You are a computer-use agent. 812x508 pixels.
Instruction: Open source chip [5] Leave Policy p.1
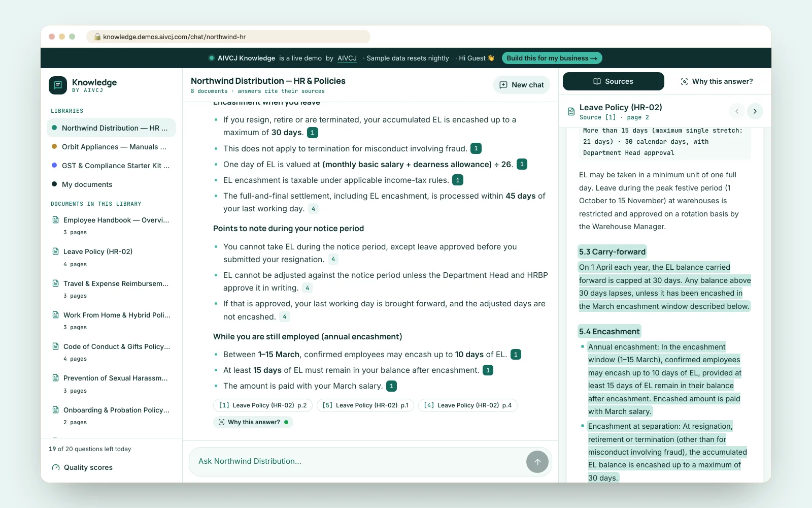(x=365, y=405)
